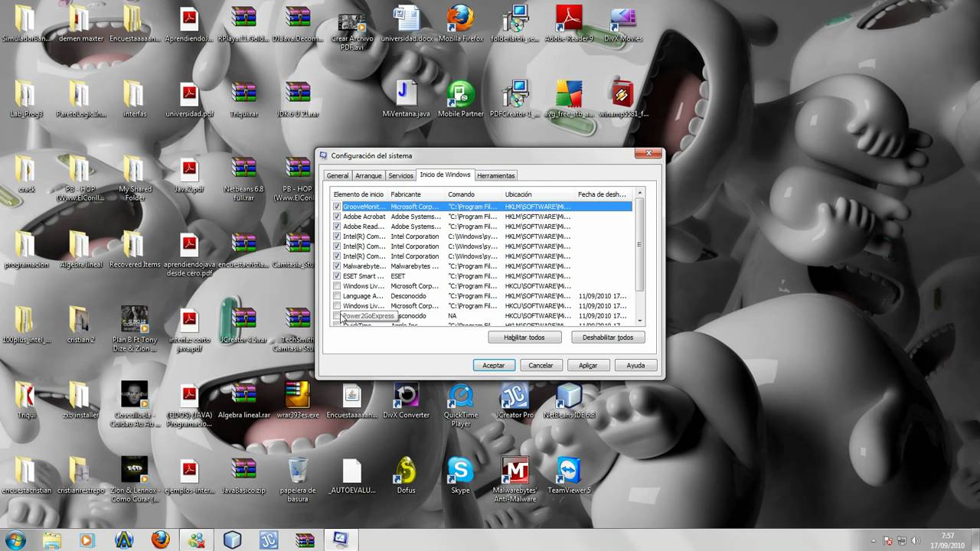Open the MiVentana.java file icon
980x551 pixels.
407,98
